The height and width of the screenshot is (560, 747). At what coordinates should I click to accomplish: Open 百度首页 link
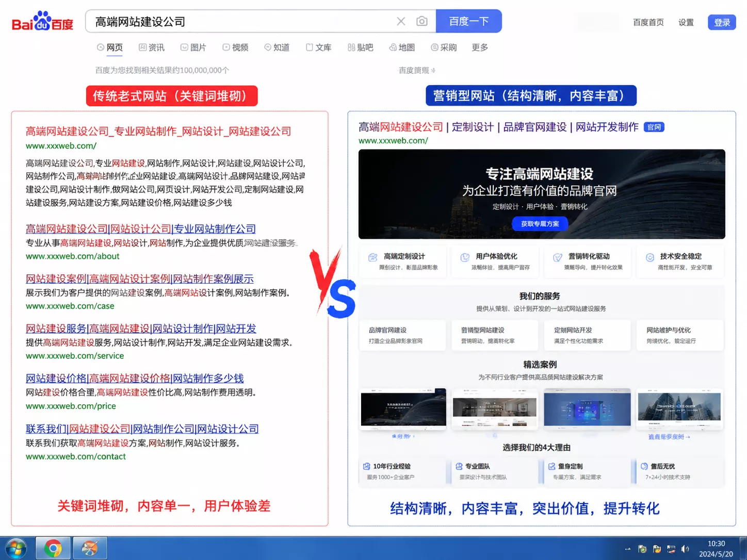click(x=648, y=22)
